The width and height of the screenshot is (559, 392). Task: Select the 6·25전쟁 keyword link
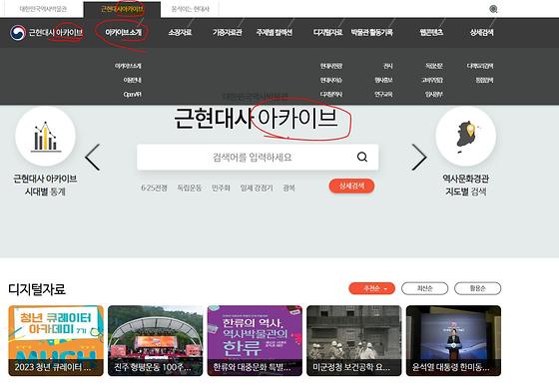pos(154,188)
